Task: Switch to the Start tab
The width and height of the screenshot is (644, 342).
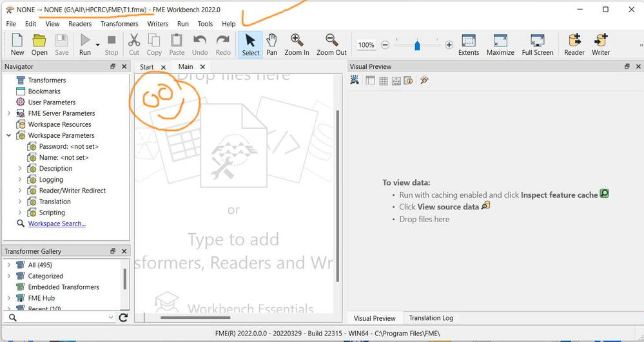Action: [146, 67]
